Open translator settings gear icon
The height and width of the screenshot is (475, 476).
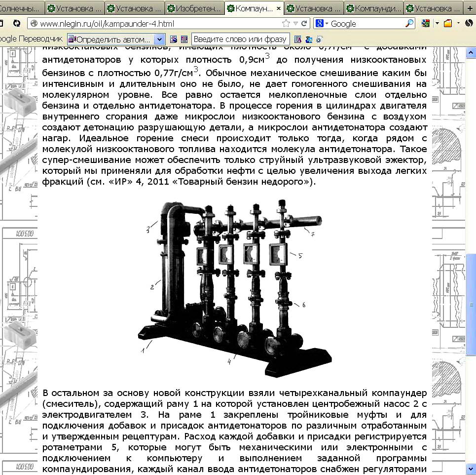[319, 39]
